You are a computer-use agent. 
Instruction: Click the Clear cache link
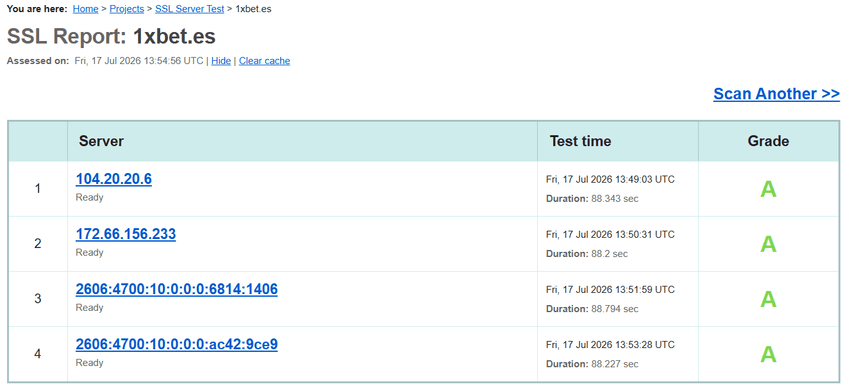265,61
